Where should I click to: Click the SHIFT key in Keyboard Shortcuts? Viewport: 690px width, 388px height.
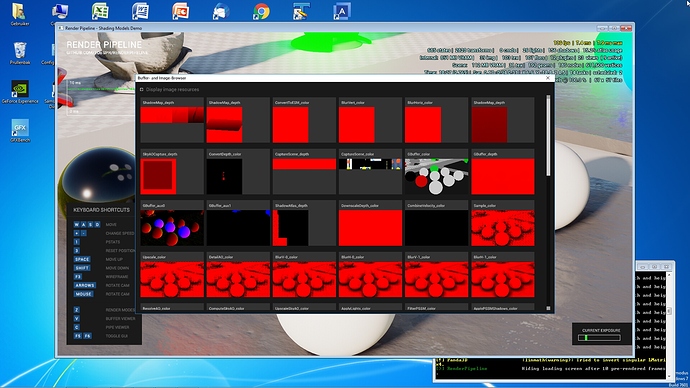[x=82, y=268]
